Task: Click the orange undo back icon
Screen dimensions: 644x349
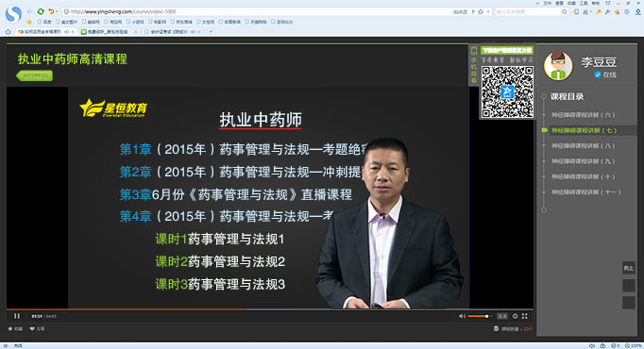Action: click(51, 11)
